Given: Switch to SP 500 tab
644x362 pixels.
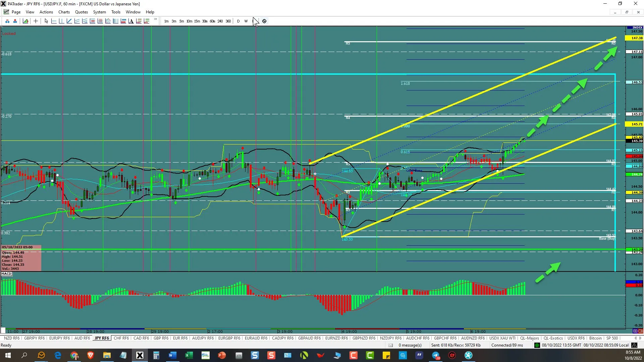Looking at the screenshot, I should 612,338.
